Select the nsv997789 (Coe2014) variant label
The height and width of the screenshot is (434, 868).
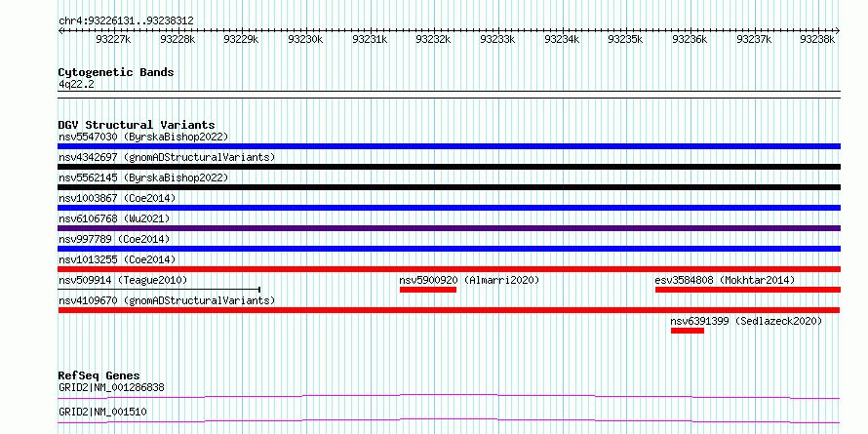[x=114, y=239]
